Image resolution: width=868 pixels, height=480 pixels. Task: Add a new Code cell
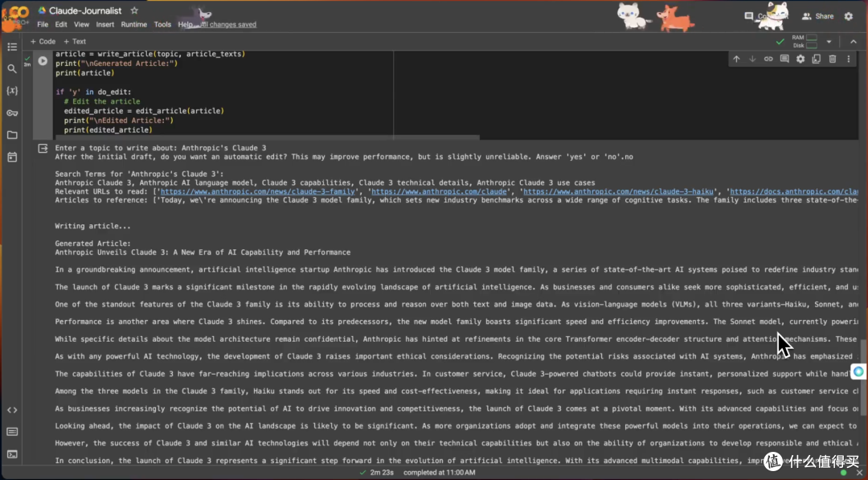(43, 42)
